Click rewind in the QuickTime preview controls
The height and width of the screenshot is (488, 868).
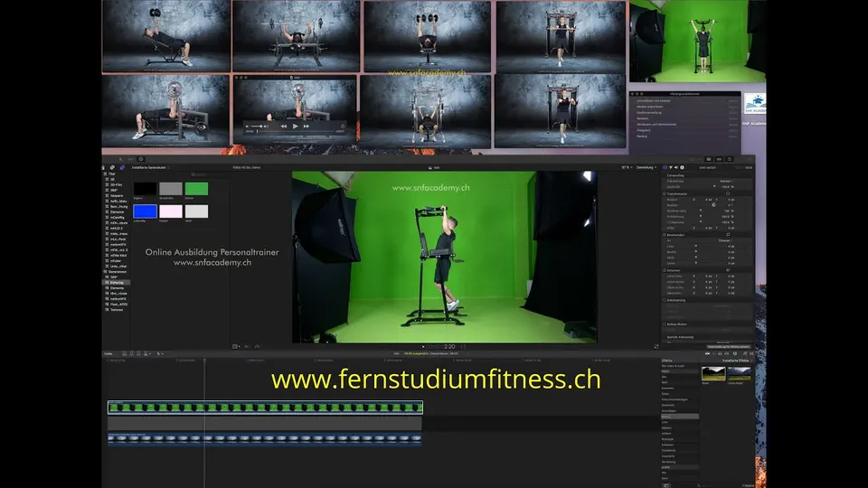tap(283, 127)
